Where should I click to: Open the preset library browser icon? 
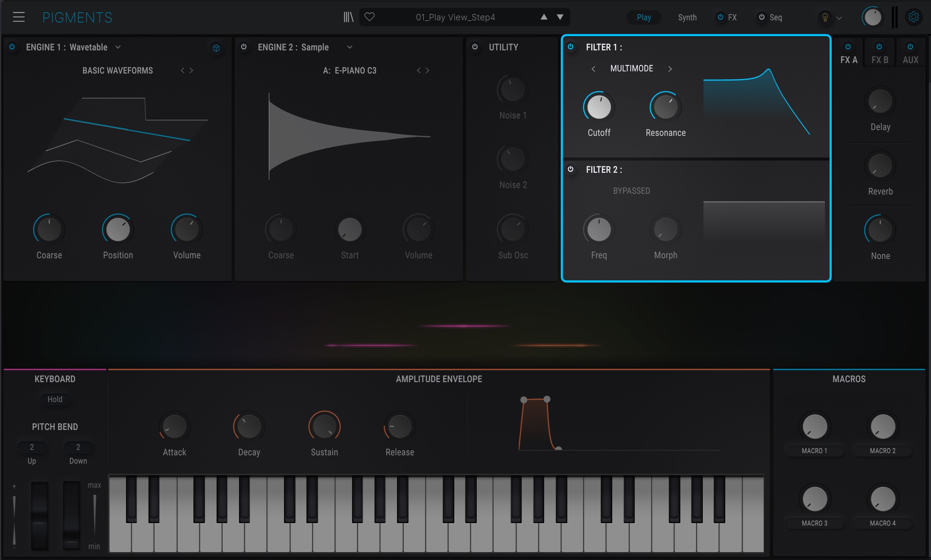348,17
